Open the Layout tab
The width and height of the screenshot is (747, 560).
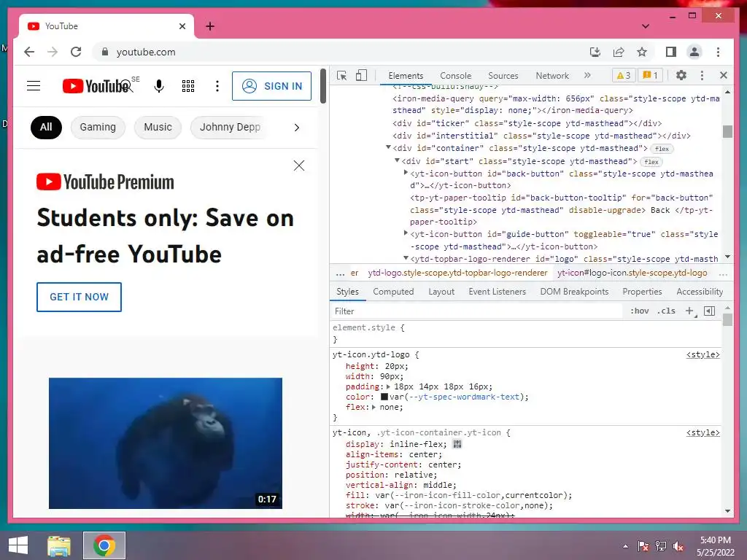[441, 292]
